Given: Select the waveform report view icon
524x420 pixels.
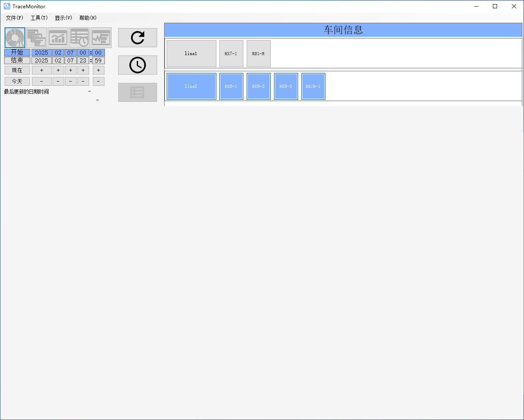Looking at the screenshot, I should point(101,38).
